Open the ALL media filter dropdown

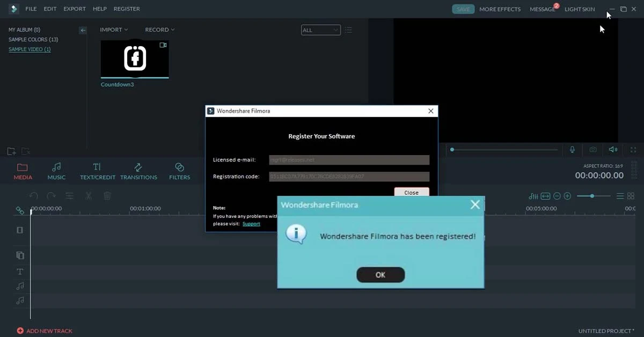(x=320, y=30)
